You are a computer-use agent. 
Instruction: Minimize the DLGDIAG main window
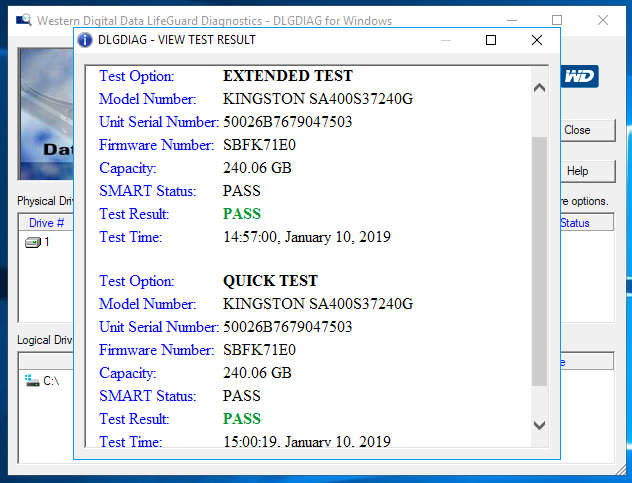[512, 20]
